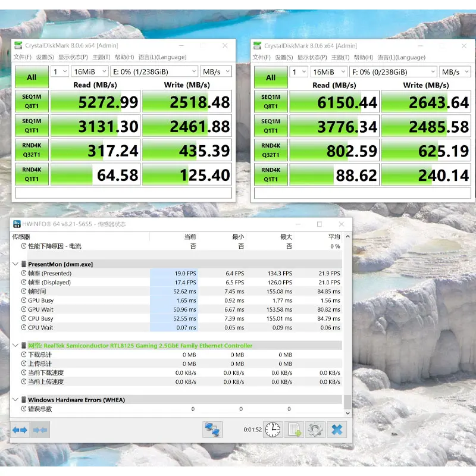Click chip icon beside Windows Hardware Errors

click(24, 400)
